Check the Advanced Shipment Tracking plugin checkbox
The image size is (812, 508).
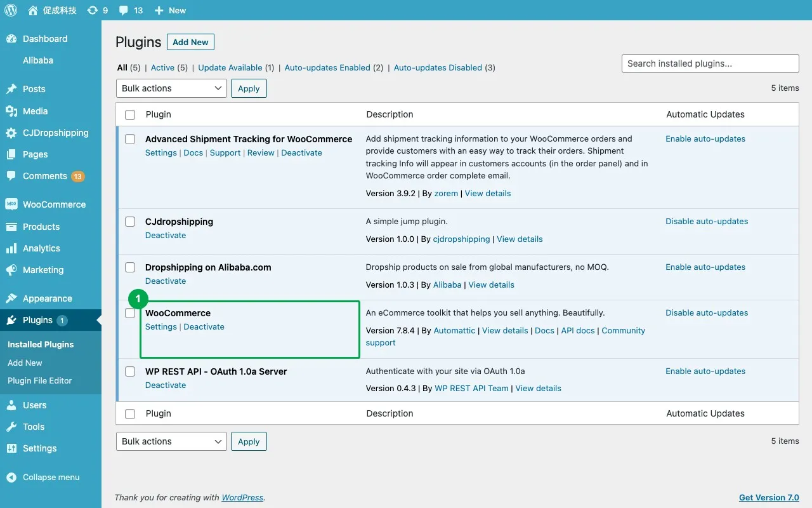[x=130, y=139]
